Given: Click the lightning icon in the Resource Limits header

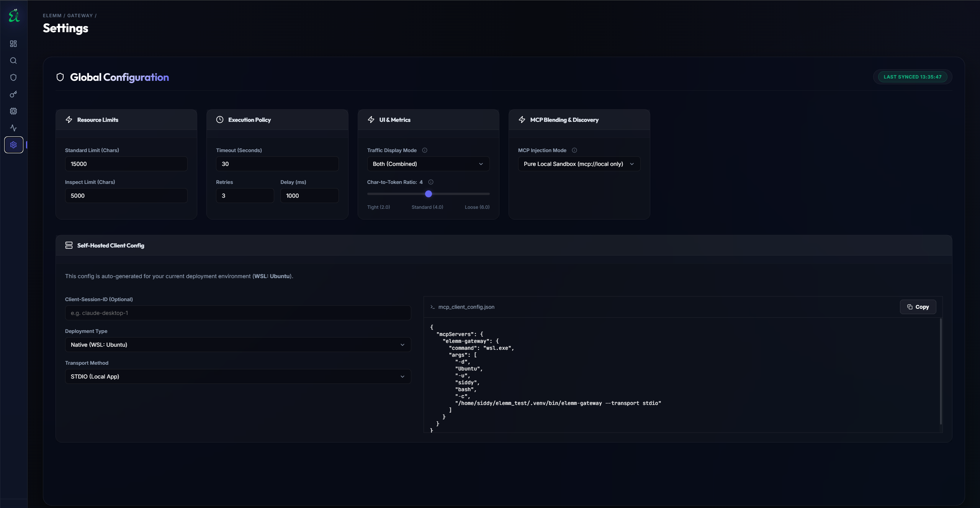Looking at the screenshot, I should [69, 120].
